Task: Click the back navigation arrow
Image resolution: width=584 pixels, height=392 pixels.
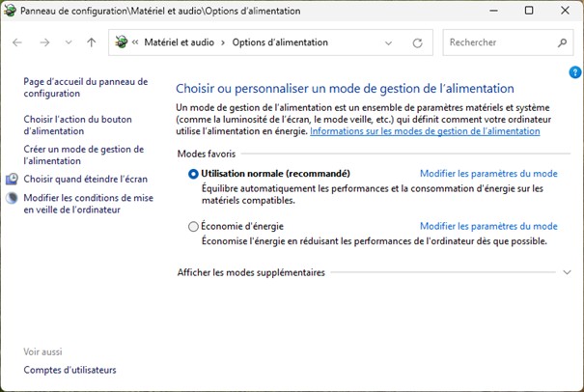Action: coord(17,42)
